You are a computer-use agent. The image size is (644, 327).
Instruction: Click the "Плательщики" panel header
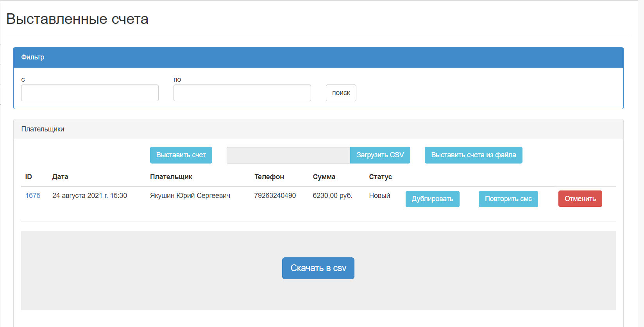tap(43, 129)
